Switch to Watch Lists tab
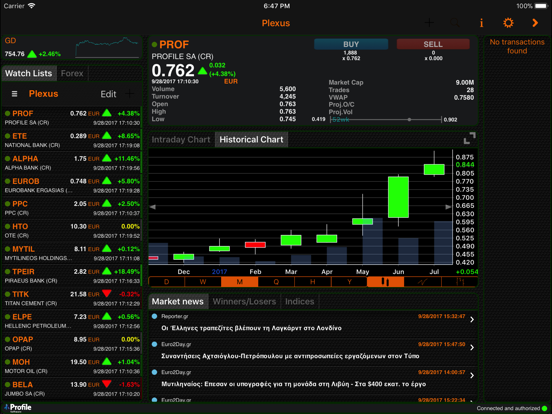The height and width of the screenshot is (414, 552). (29, 73)
